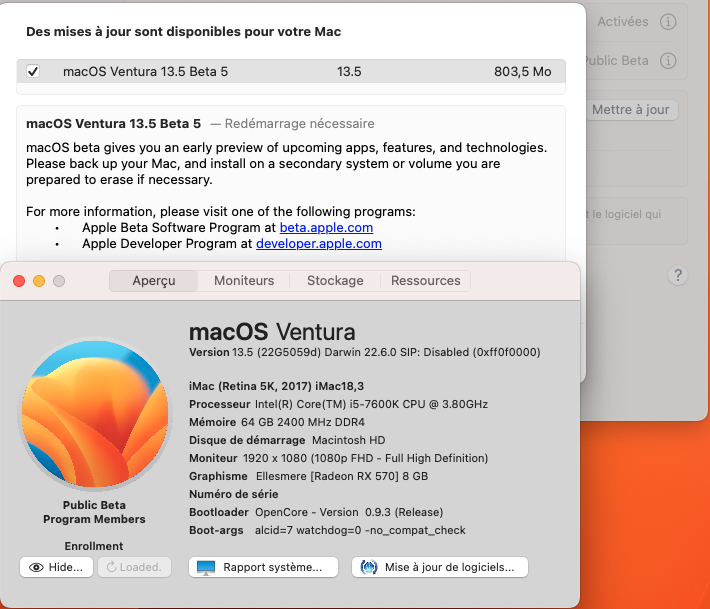
Task: Click the software update icon in Mise à jour button
Action: click(x=369, y=567)
